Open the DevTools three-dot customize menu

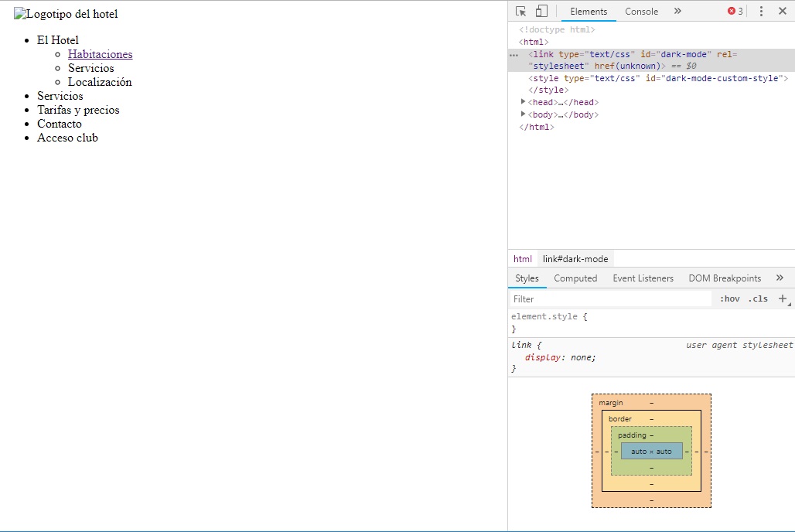761,12
